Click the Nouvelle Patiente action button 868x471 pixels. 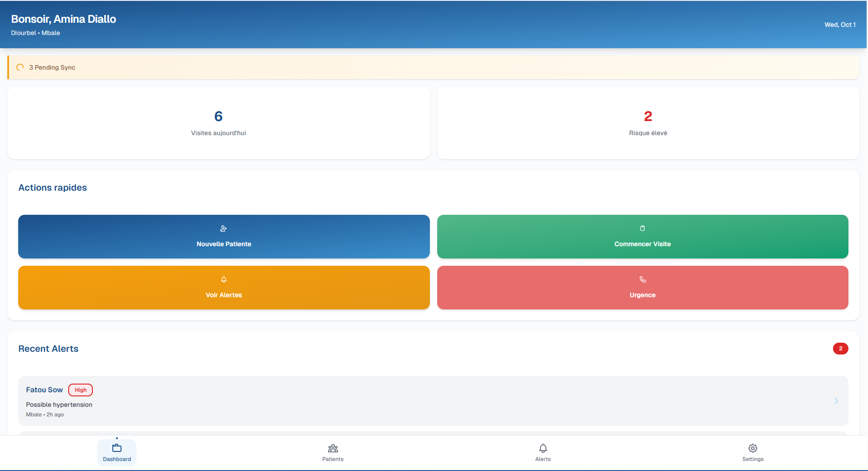223,237
